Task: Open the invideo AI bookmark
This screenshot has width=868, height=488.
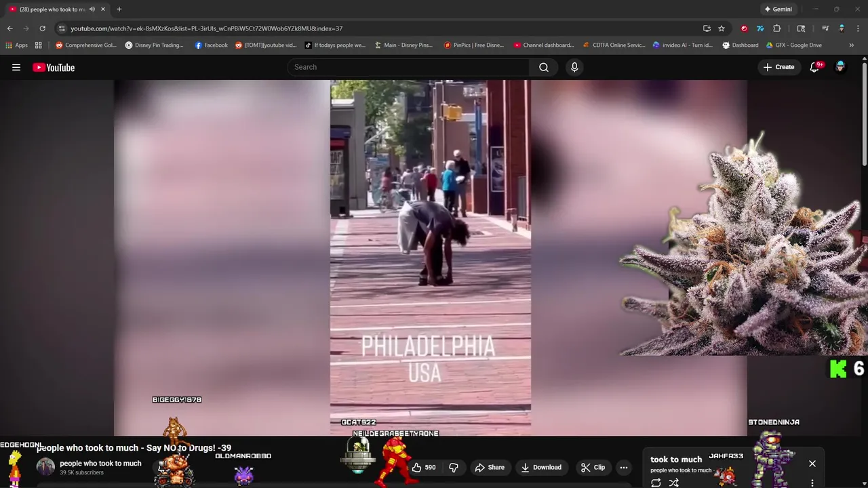Action: pyautogui.click(x=684, y=45)
